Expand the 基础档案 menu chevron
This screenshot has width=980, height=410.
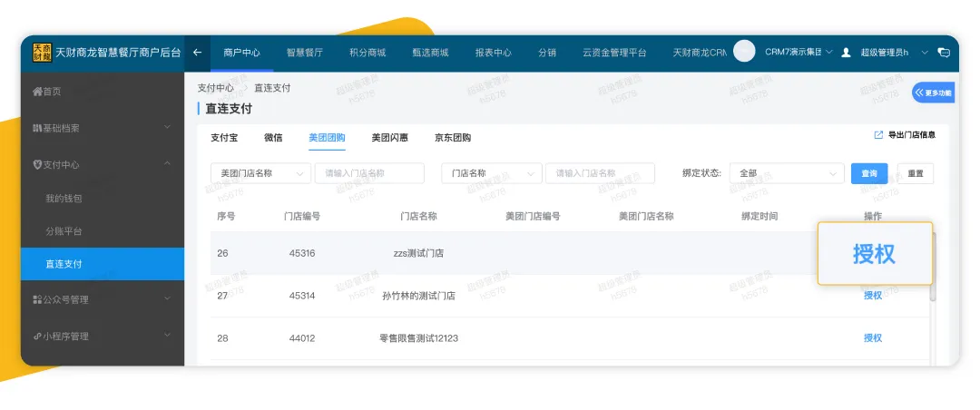(x=167, y=127)
